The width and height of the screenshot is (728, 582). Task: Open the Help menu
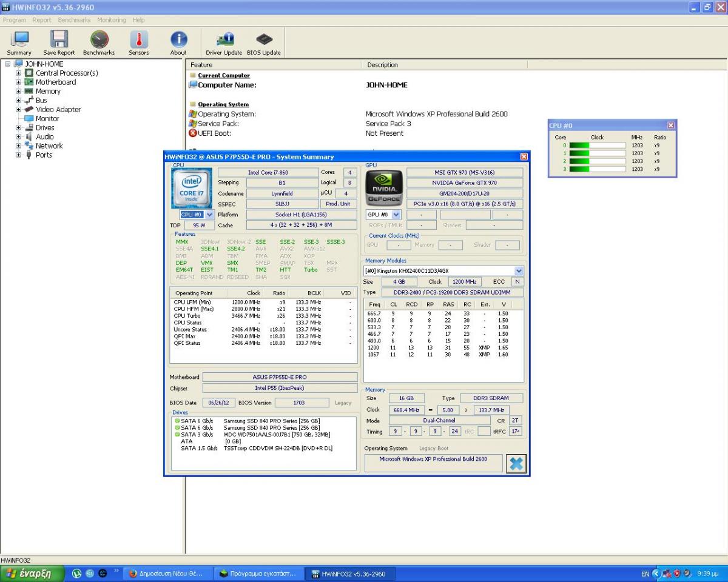point(138,20)
